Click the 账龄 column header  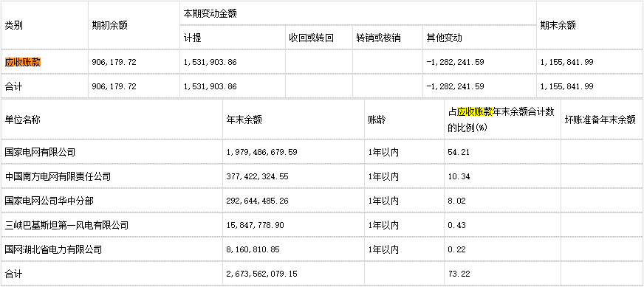[377, 120]
